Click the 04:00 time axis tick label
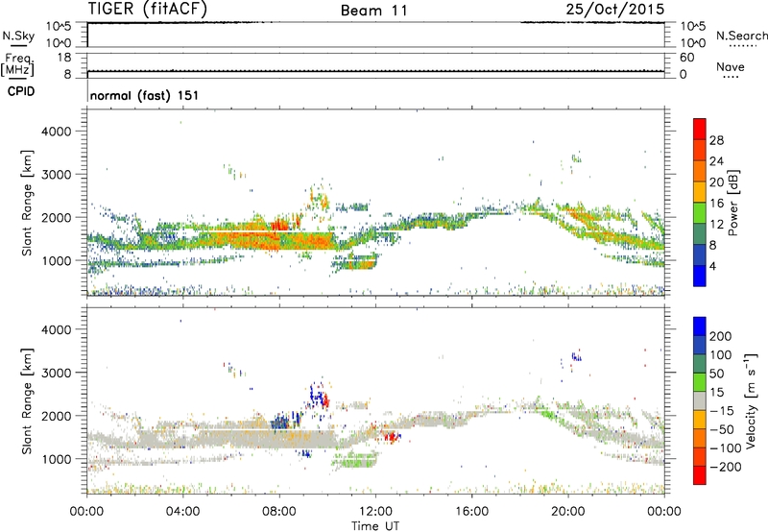Screen dimensions: 768x532 pos(182,512)
